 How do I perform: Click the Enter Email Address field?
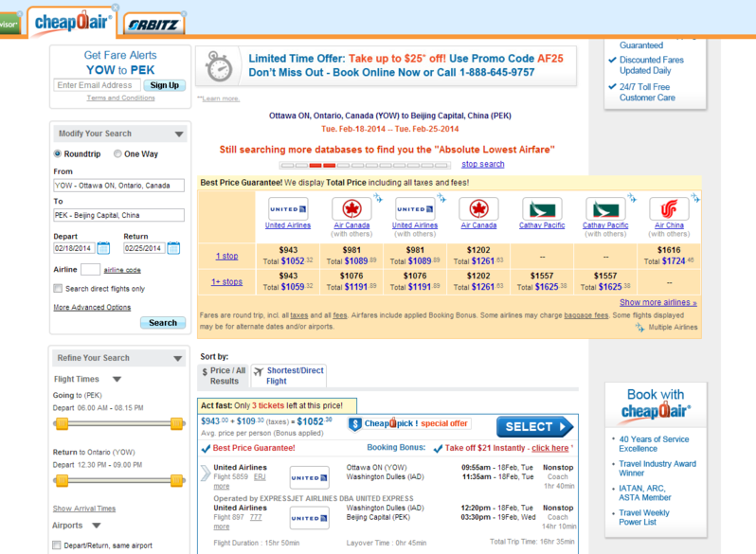click(x=97, y=85)
